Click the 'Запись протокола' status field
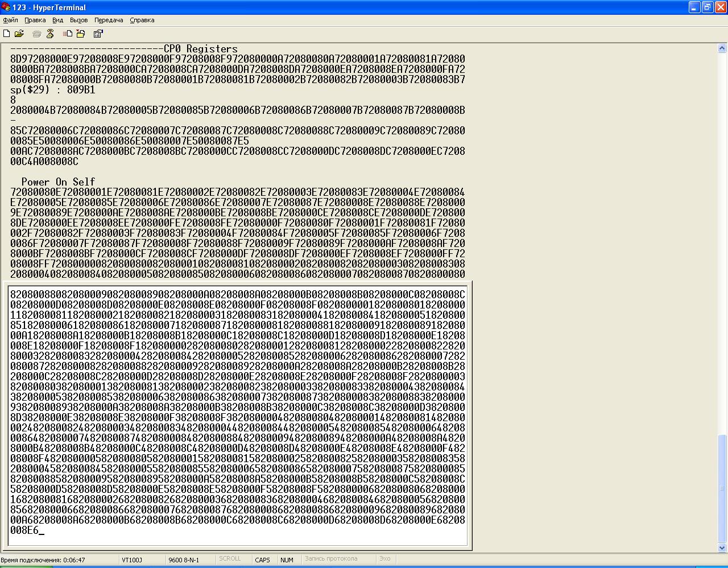 [331, 559]
